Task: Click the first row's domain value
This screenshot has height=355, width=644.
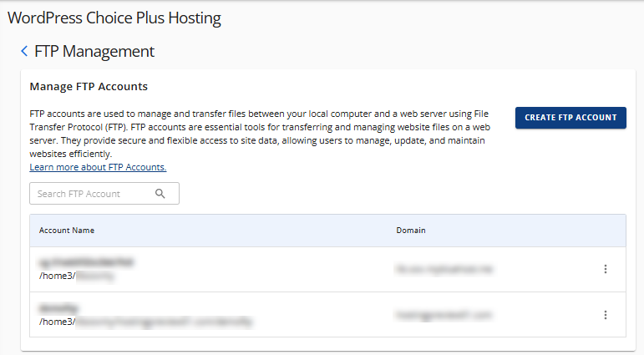Action: [442, 269]
